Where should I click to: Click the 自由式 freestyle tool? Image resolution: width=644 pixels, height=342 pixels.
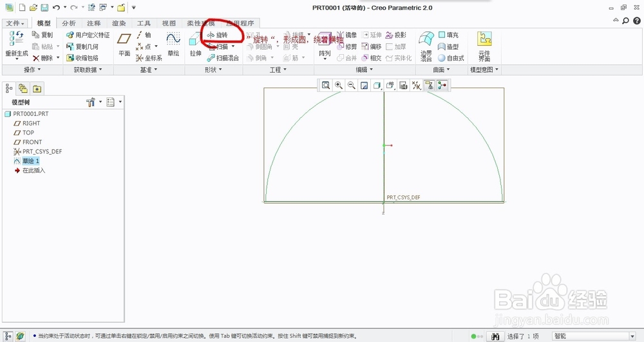[x=451, y=58]
